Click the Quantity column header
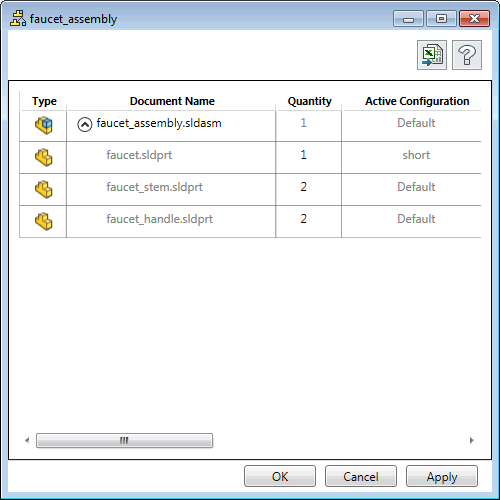The height and width of the screenshot is (500, 500). pos(310,101)
